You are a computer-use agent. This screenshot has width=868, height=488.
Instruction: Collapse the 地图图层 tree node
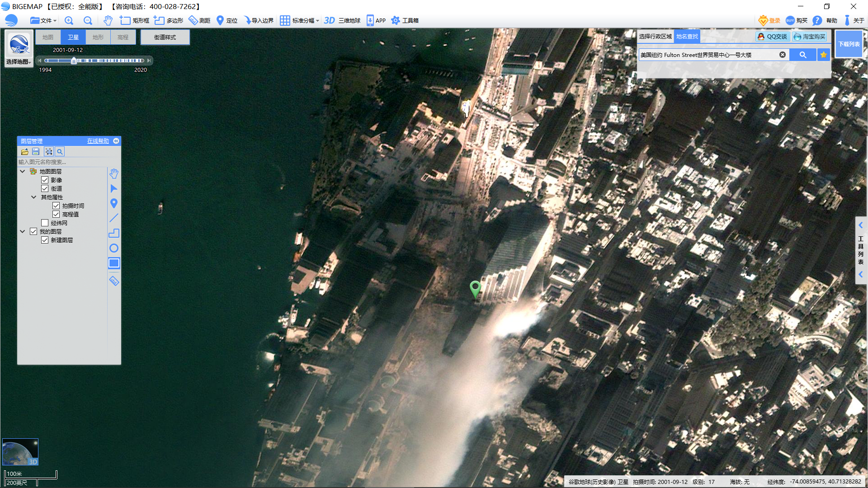[22, 171]
